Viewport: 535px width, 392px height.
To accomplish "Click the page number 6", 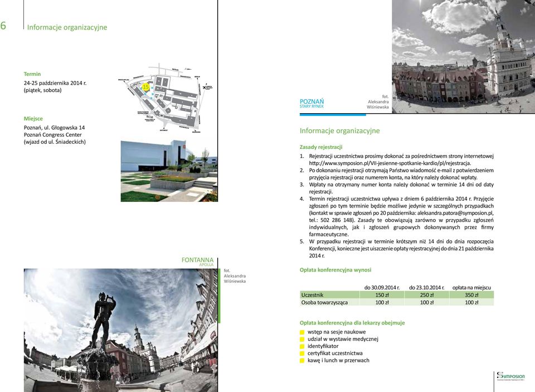I will [x=3, y=26].
